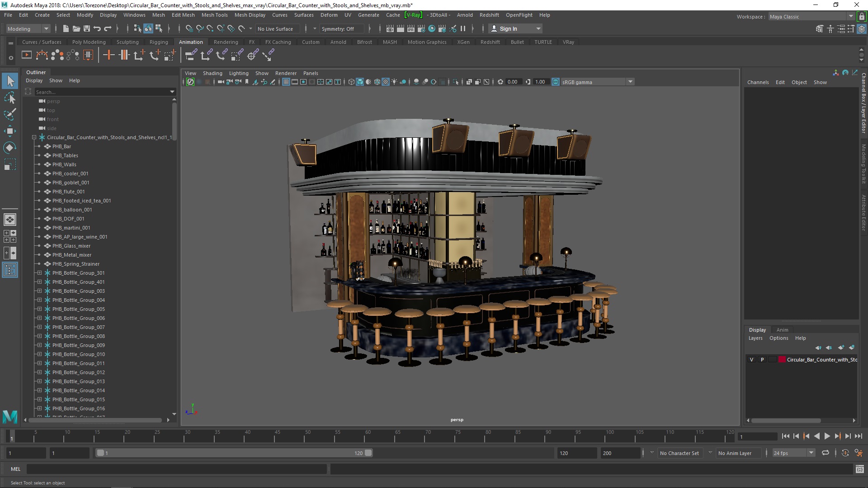Screen dimensions: 868x488
Task: Switch to the Poly Modeling shelf tab
Action: 89,42
